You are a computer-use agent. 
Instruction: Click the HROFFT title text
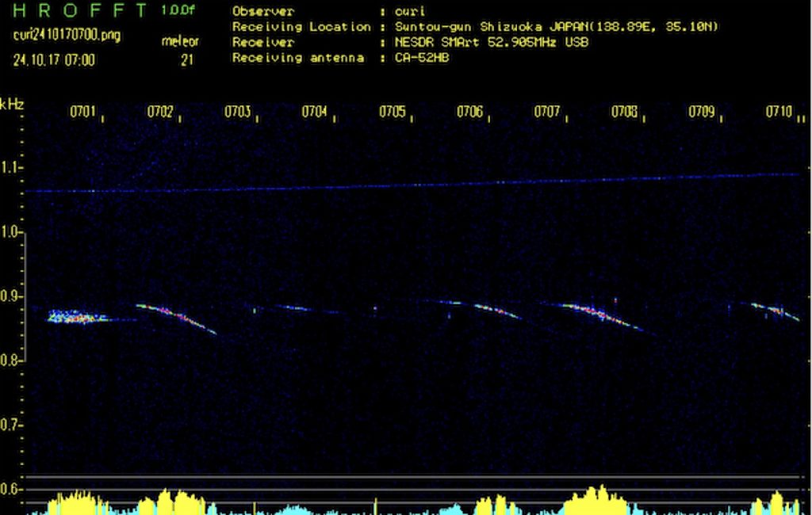pyautogui.click(x=80, y=11)
